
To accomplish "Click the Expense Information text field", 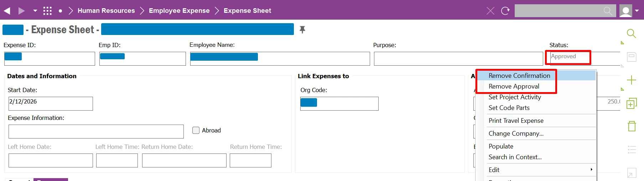I will (96, 131).
